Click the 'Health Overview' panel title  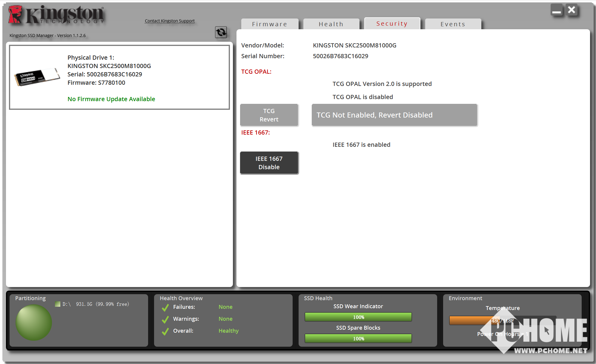[x=181, y=298]
